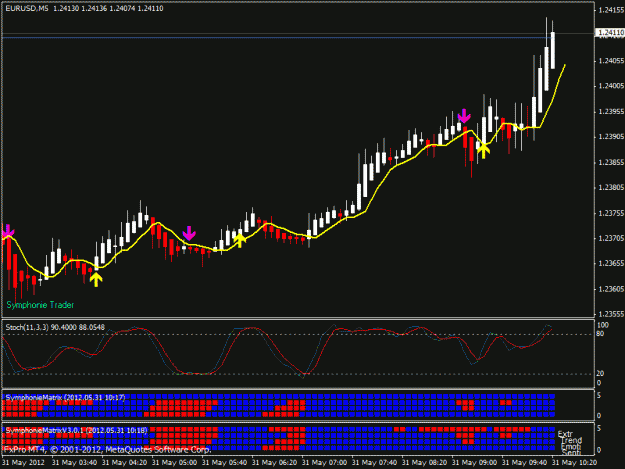The height and width of the screenshot is (469, 625).
Task: Click the 31 May 09:00 time label
Action: (x=474, y=463)
